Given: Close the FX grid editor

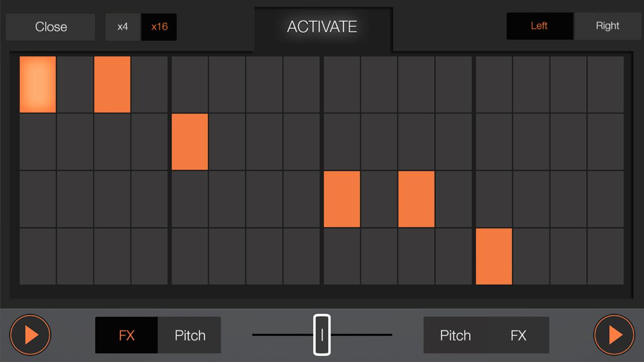Looking at the screenshot, I should (50, 27).
